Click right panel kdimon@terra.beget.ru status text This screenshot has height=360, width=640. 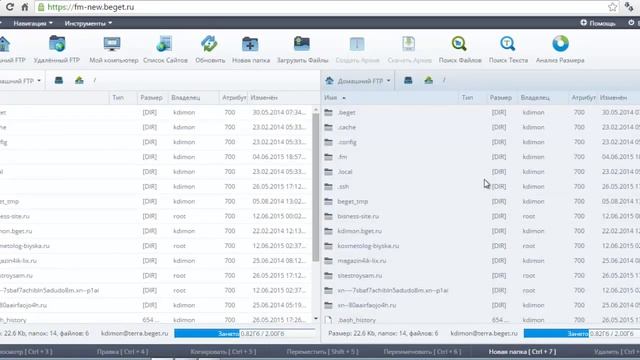484,333
